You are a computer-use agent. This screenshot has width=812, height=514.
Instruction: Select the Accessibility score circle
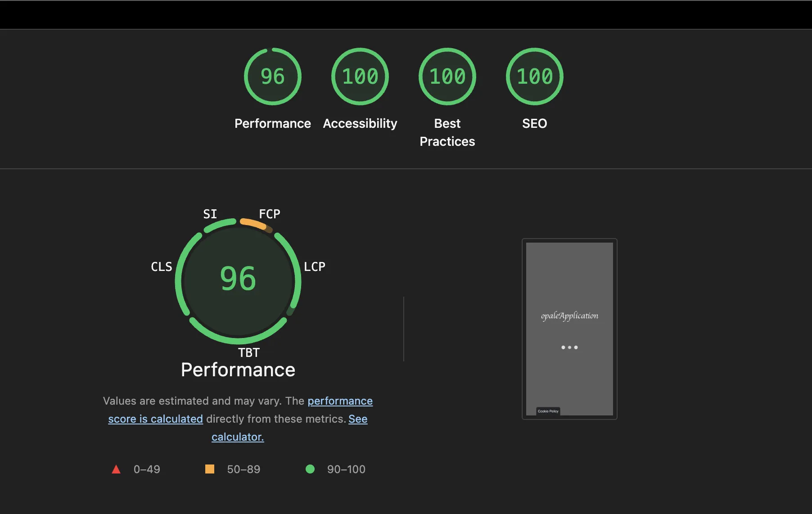pyautogui.click(x=360, y=77)
